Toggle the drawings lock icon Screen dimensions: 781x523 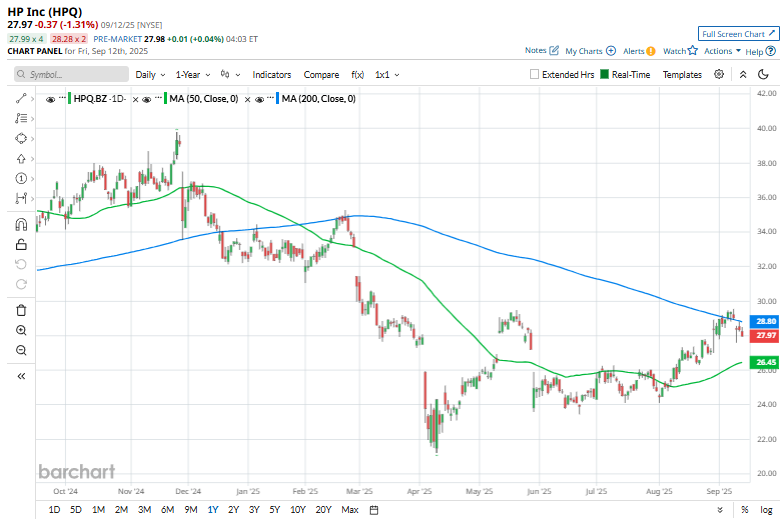point(21,245)
